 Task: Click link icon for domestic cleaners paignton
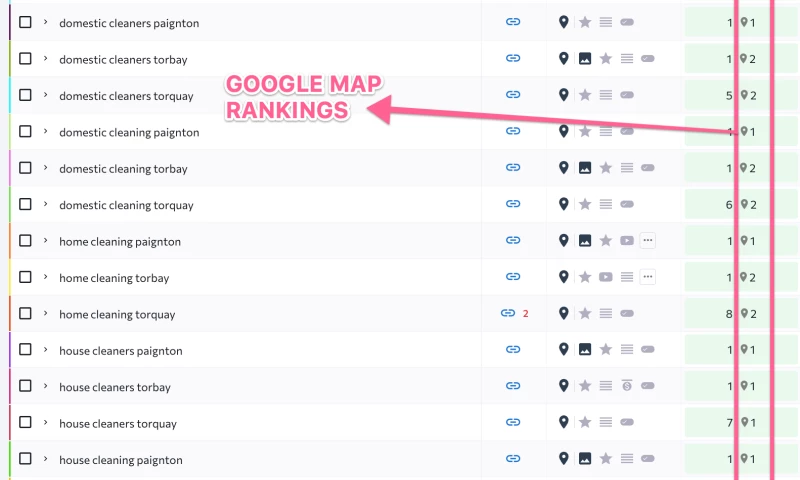click(x=513, y=22)
